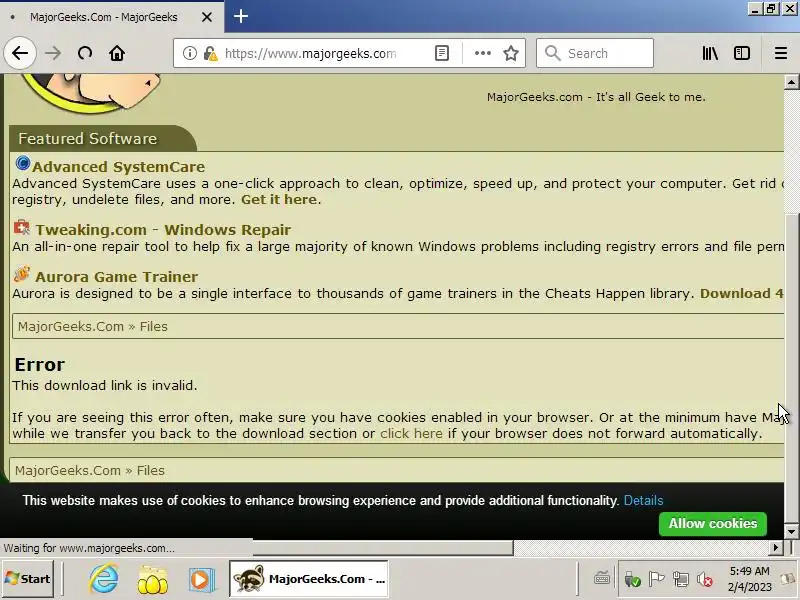Click the forward navigation arrow
Image resolution: width=800 pixels, height=600 pixels.
click(53, 53)
